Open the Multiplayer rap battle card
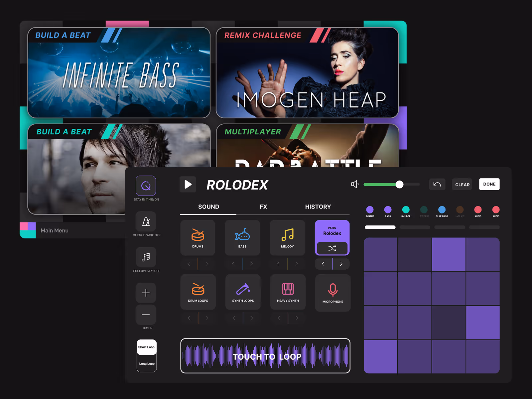Image resolution: width=532 pixels, height=399 pixels. coord(307,145)
